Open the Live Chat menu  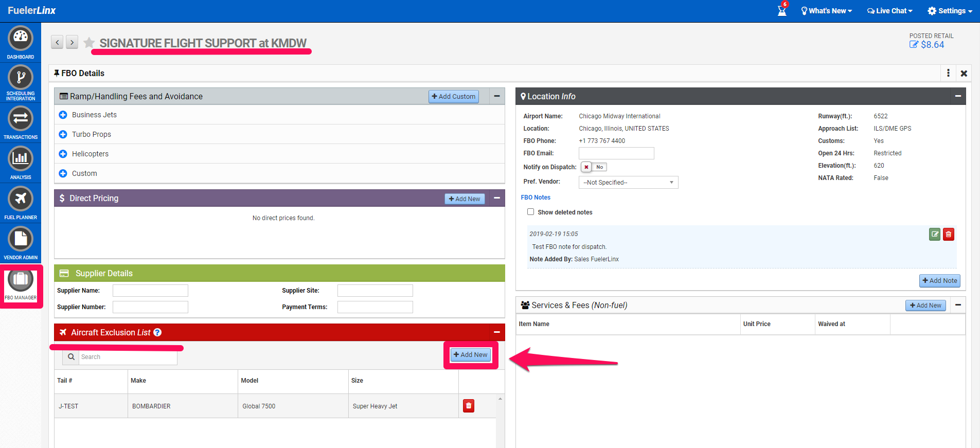pyautogui.click(x=890, y=11)
